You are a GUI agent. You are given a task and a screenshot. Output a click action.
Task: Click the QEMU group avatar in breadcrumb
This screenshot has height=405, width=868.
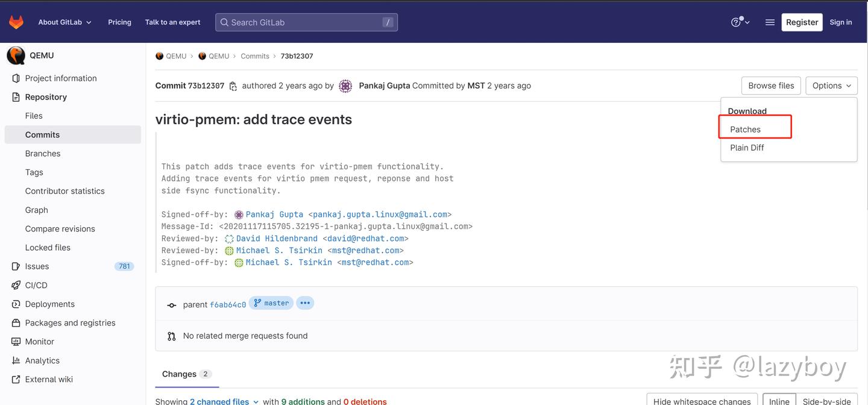click(160, 56)
